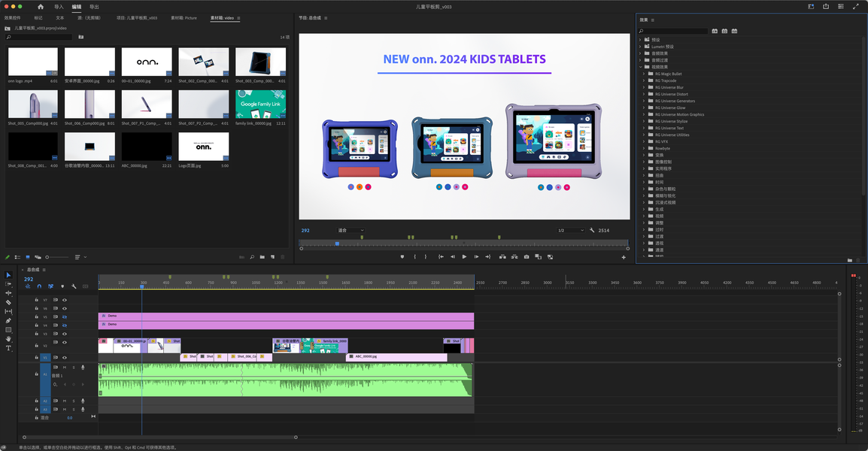Select the Ripple Edit tool
This screenshot has height=451, width=868.
point(8,292)
